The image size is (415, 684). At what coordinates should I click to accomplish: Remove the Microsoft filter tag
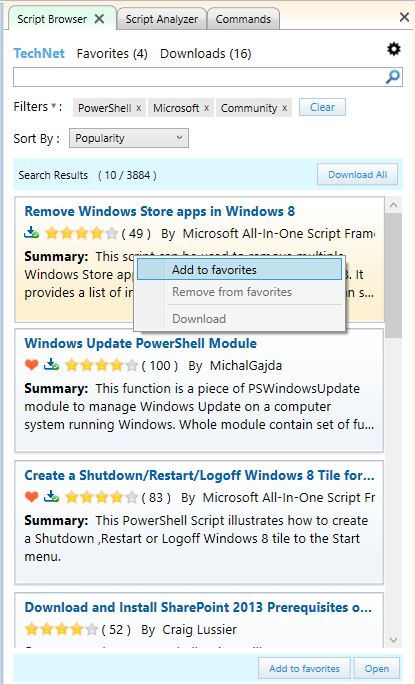point(206,108)
